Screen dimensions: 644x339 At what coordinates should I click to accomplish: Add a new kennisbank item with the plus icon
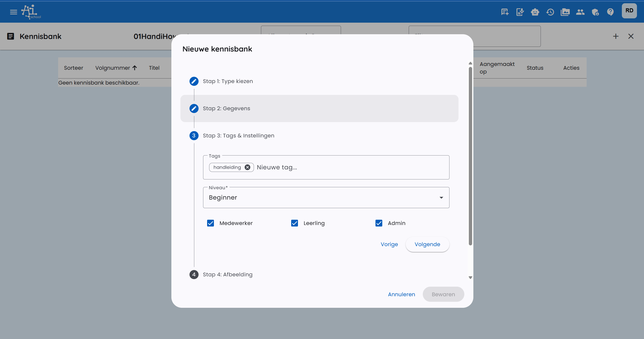click(616, 36)
